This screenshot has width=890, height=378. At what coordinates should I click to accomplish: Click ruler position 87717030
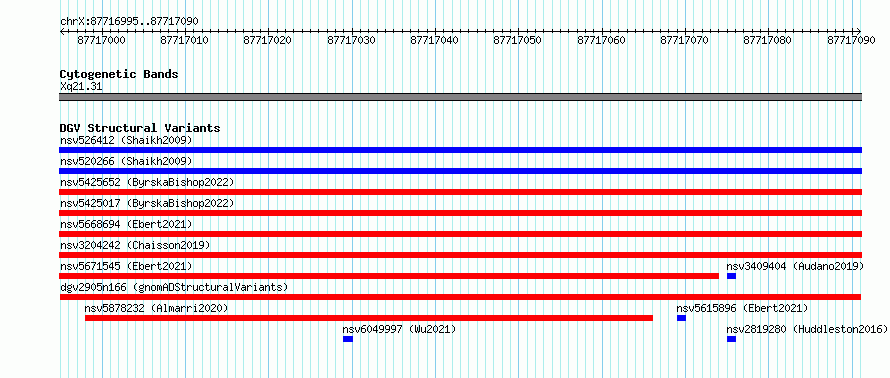pos(352,40)
